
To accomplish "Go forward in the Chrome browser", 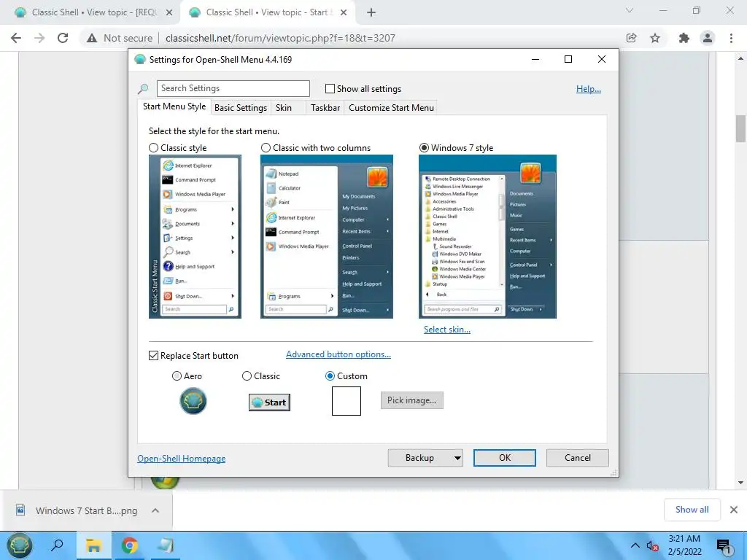I will tap(39, 38).
